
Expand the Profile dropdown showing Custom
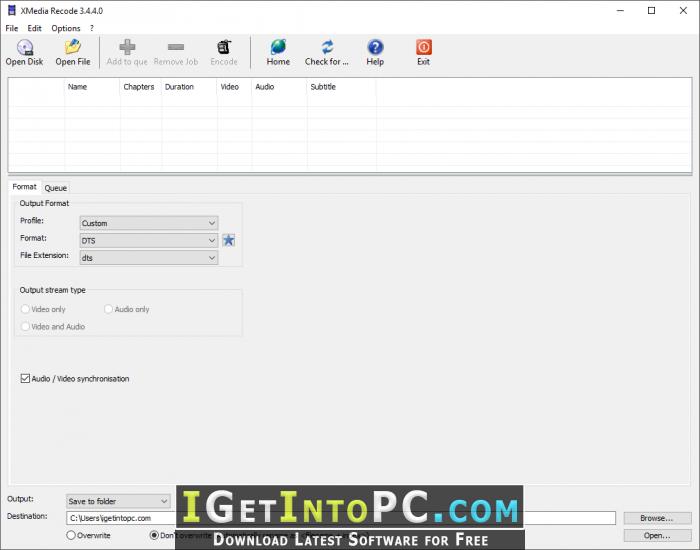pos(149,223)
